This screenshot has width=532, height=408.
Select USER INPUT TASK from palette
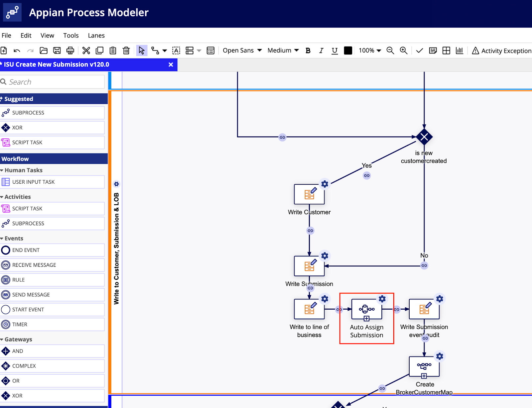[x=52, y=182]
